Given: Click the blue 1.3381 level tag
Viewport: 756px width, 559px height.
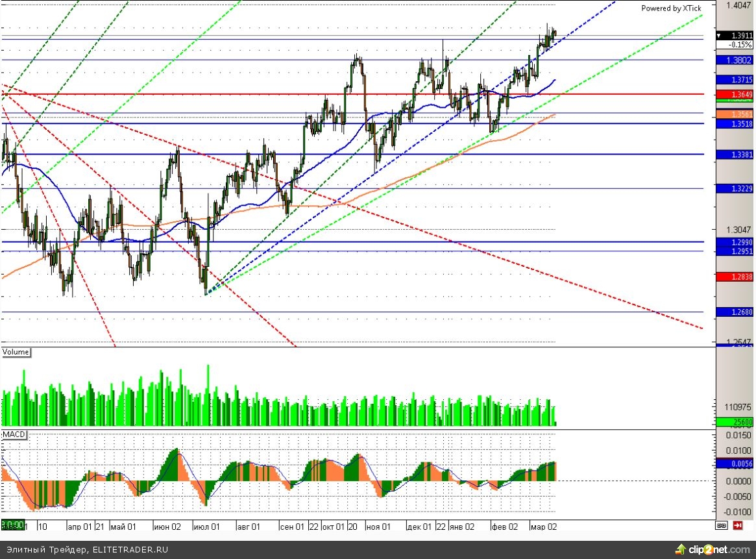Looking at the screenshot, I should [x=735, y=155].
